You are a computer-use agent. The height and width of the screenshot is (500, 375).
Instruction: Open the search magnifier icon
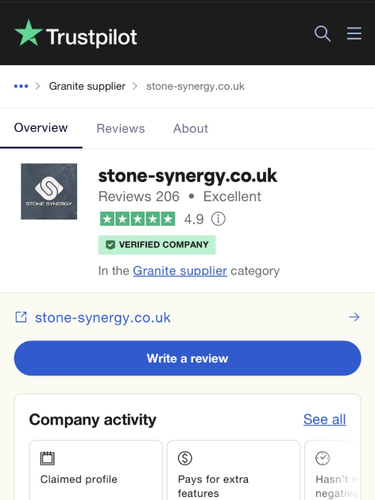point(322,34)
